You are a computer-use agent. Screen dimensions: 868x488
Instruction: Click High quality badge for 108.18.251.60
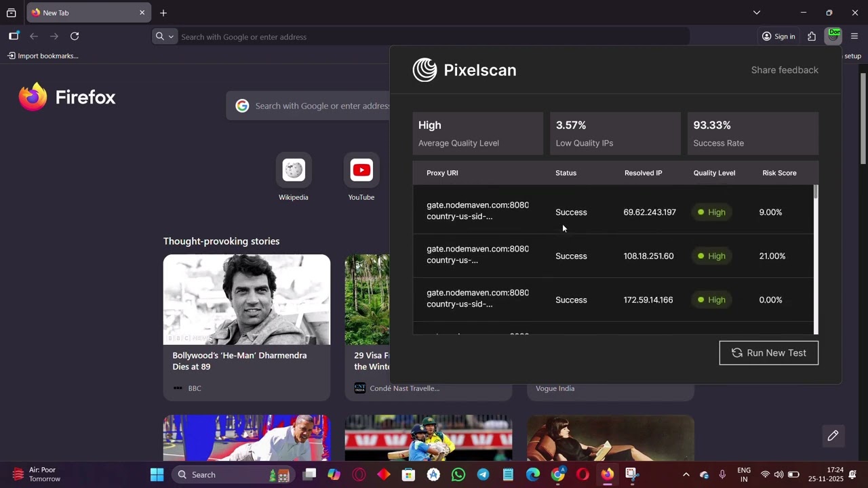(711, 256)
